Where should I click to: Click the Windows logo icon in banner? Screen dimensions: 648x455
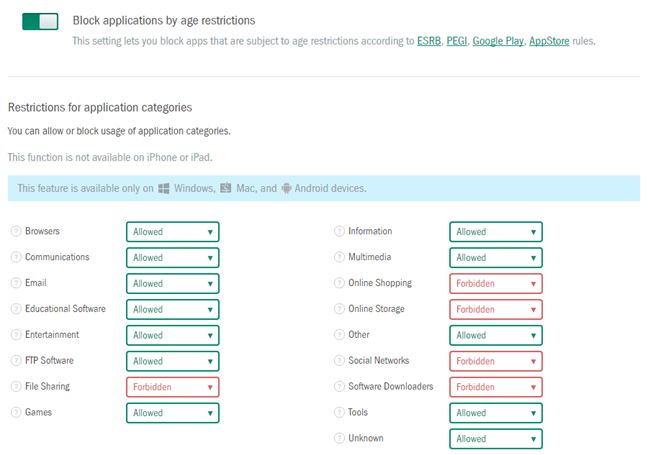pos(164,188)
